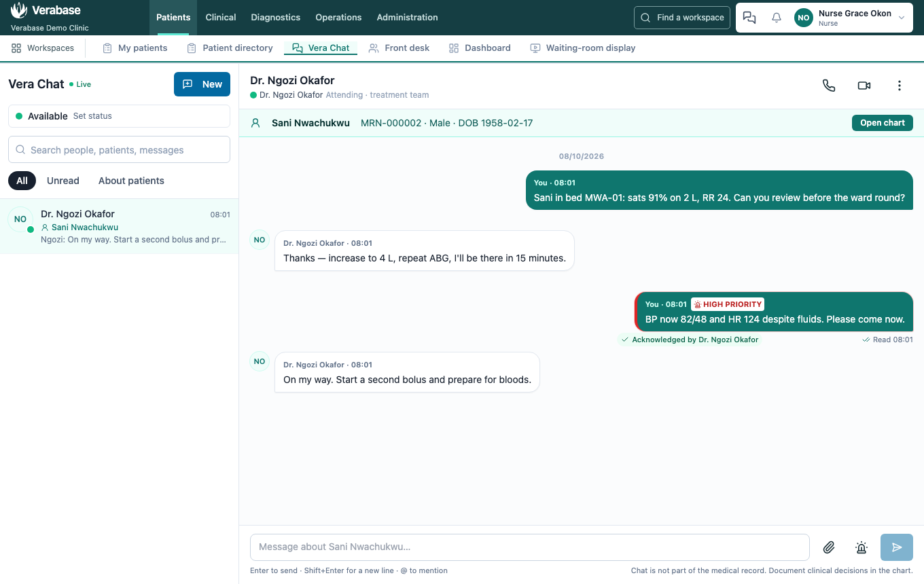Open the Front desk tab
The image size is (924, 584).
coord(399,48)
